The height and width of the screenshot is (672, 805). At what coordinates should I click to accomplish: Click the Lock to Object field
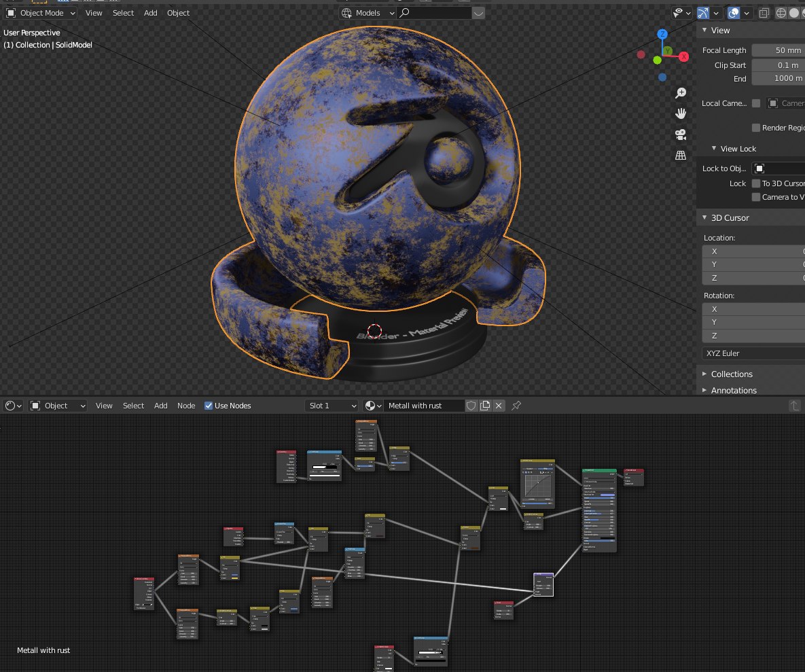tap(779, 169)
